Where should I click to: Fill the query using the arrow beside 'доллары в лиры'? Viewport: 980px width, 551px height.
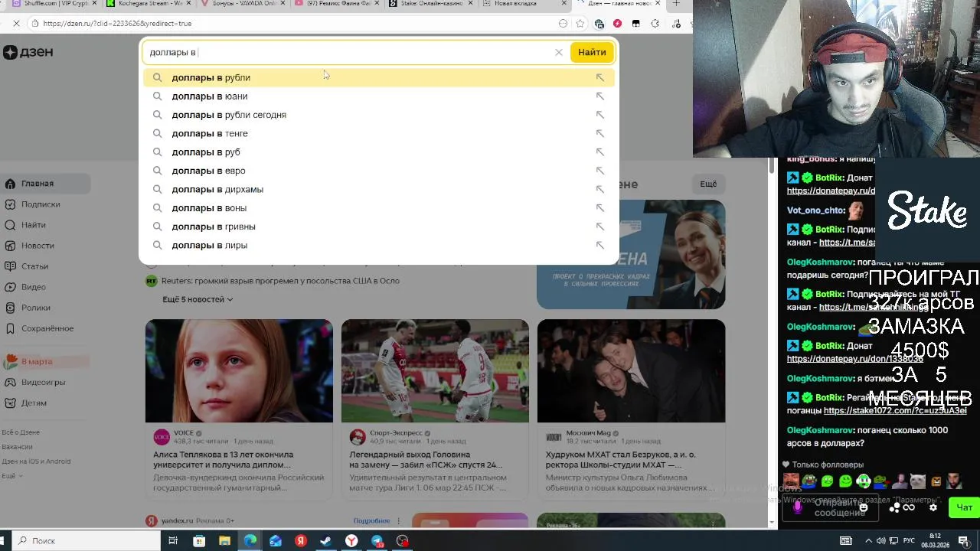coord(599,245)
